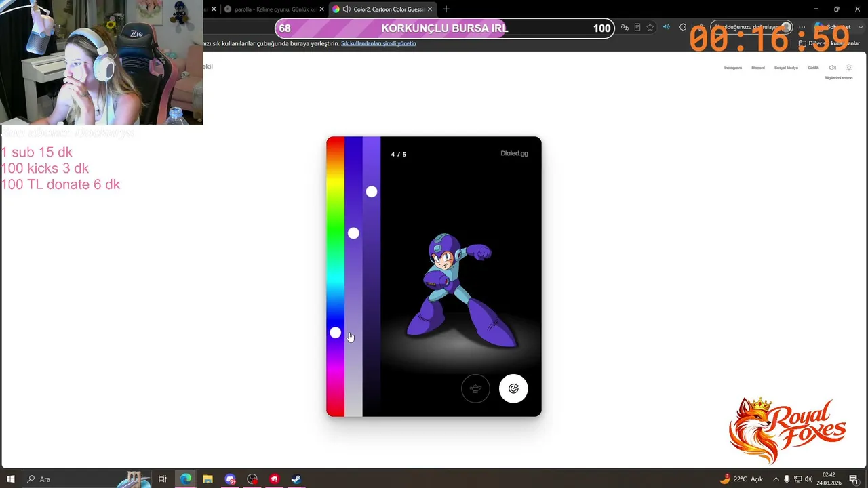Open the browser settings three-dot menu

click(x=802, y=28)
